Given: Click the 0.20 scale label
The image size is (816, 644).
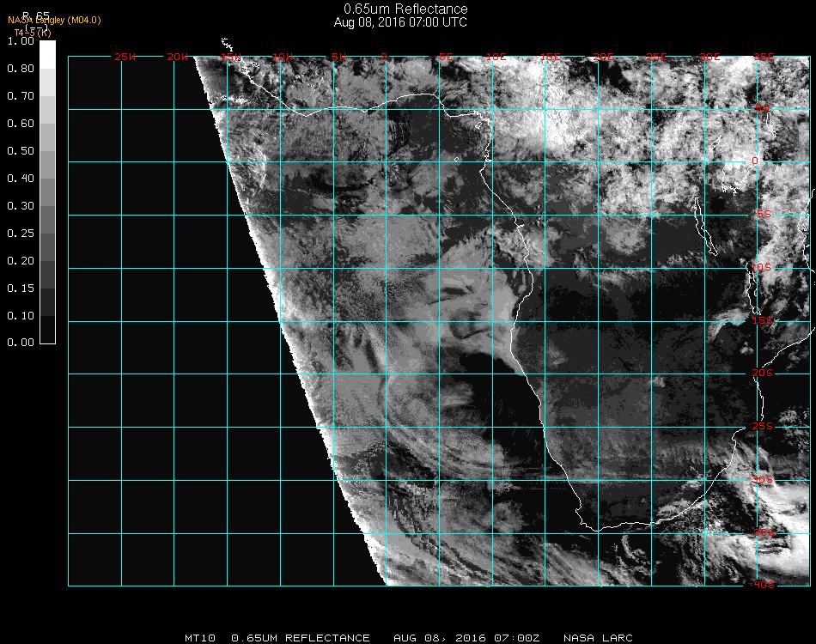Looking at the screenshot, I should pyautogui.click(x=21, y=261).
